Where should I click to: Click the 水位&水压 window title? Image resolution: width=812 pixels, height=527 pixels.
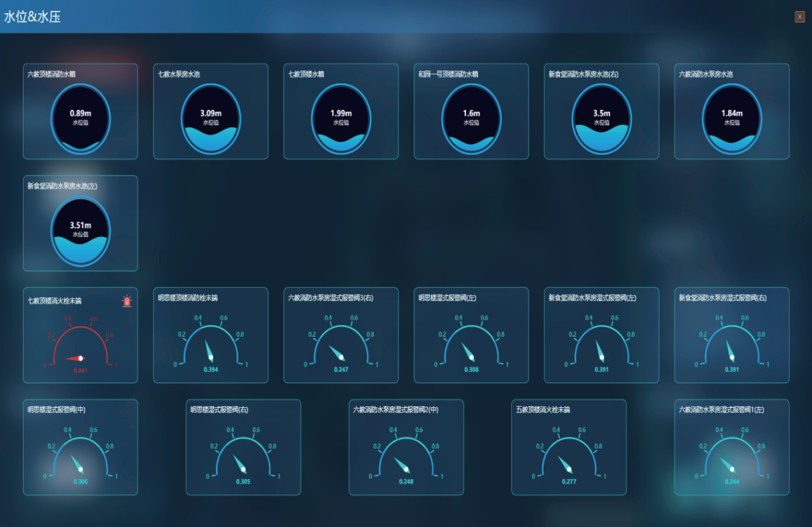tap(33, 17)
